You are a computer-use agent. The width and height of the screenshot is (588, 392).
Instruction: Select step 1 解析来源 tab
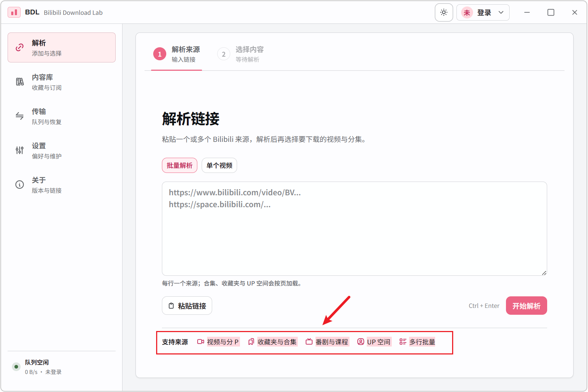pyautogui.click(x=176, y=54)
